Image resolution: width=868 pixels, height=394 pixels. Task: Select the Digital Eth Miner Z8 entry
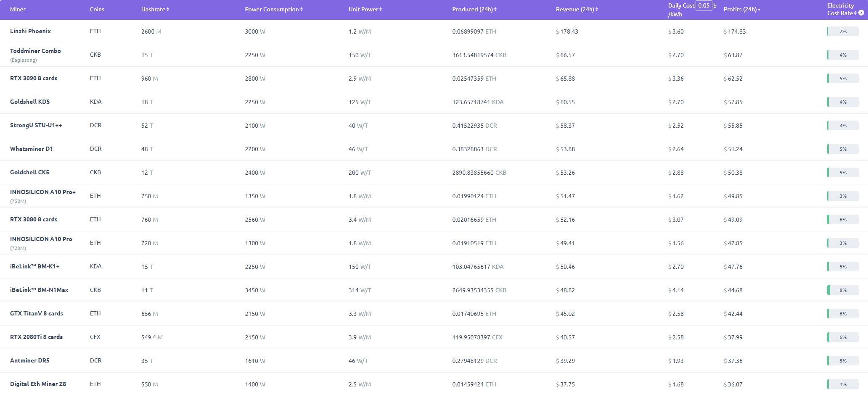tap(38, 384)
